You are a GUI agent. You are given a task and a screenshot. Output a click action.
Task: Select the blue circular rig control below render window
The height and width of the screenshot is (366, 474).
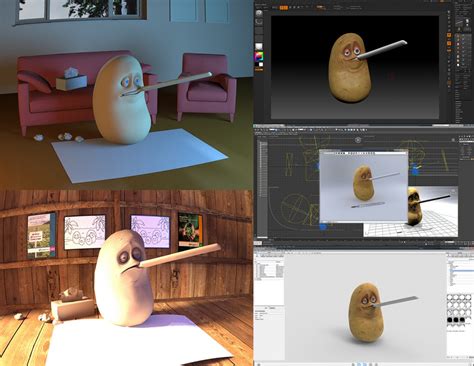click(323, 227)
